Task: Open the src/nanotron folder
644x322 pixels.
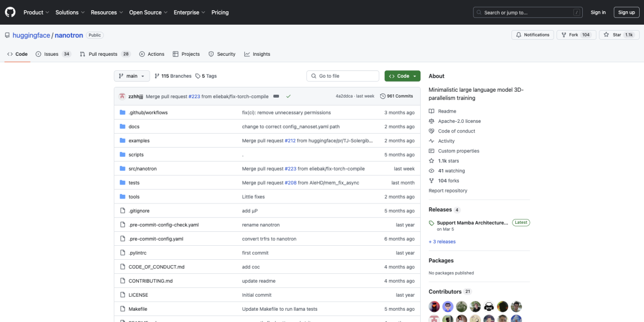Action: (142, 169)
